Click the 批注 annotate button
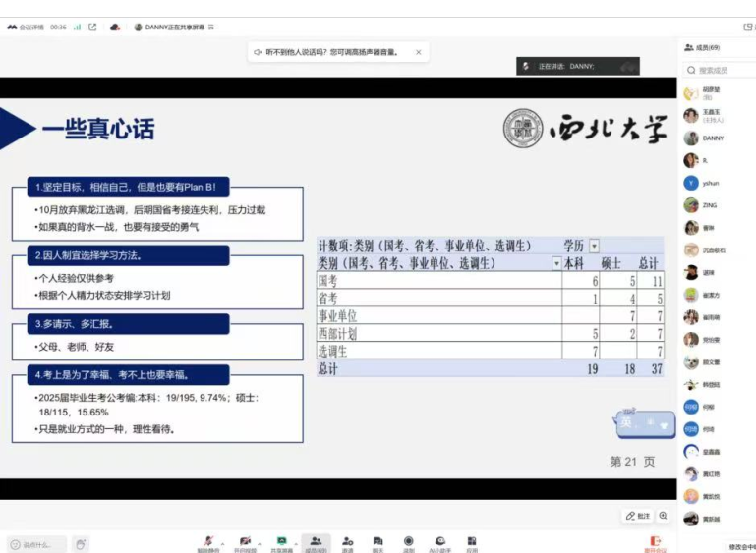 pos(638,516)
